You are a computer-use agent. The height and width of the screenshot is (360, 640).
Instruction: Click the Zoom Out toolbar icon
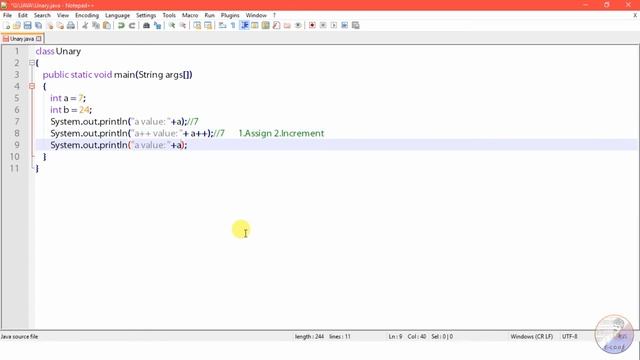pyautogui.click(x=183, y=25)
